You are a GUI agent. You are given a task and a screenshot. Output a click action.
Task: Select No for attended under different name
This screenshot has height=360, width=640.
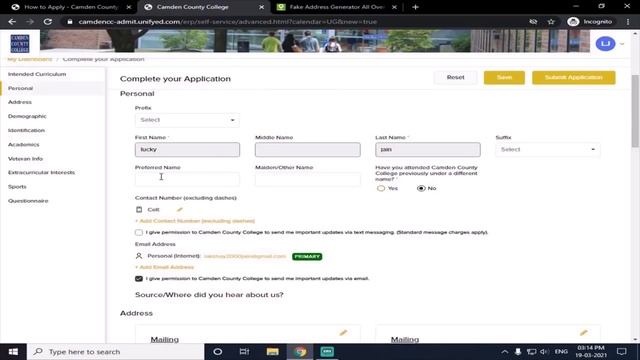pos(421,188)
